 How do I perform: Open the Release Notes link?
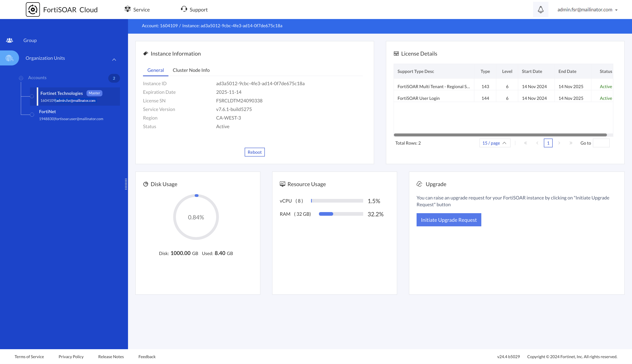(x=111, y=357)
